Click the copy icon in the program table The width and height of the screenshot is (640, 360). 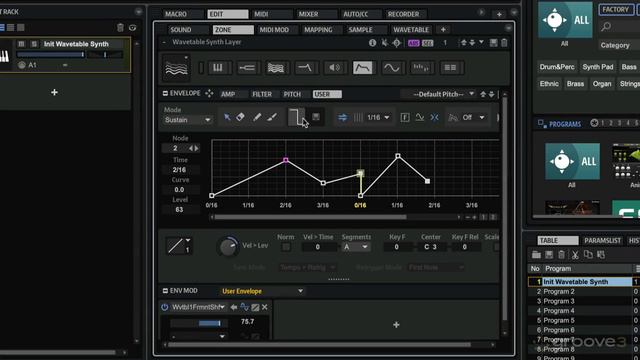pyautogui.click(x=588, y=255)
